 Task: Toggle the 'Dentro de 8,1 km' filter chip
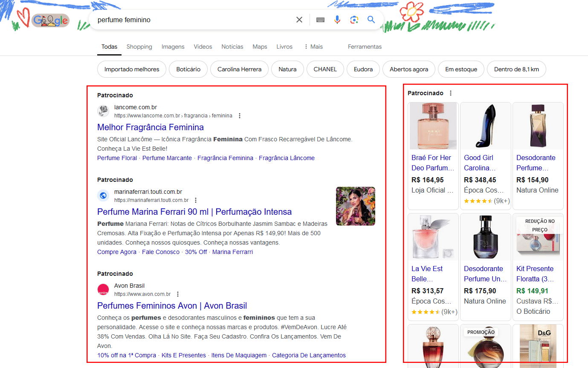(516, 69)
